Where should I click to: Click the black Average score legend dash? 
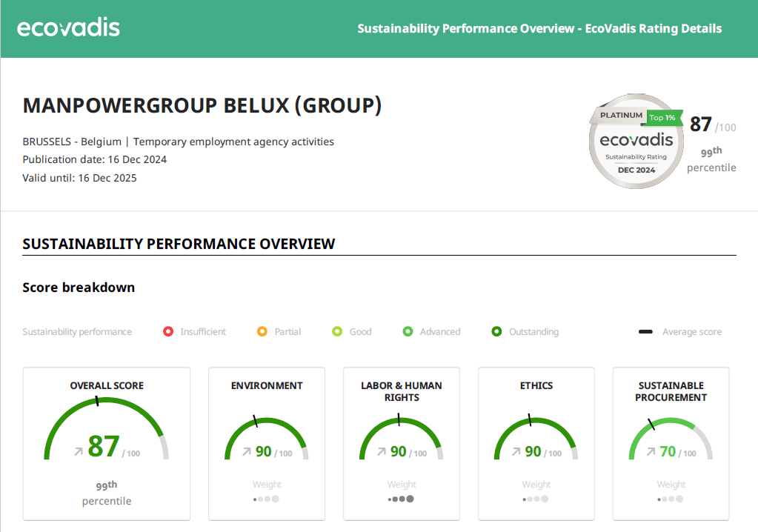click(645, 331)
